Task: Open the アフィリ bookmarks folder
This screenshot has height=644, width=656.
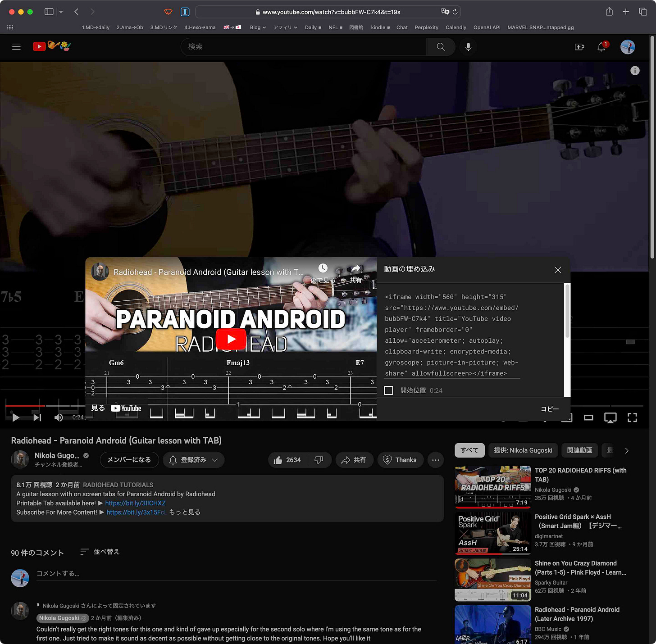Action: pos(285,27)
